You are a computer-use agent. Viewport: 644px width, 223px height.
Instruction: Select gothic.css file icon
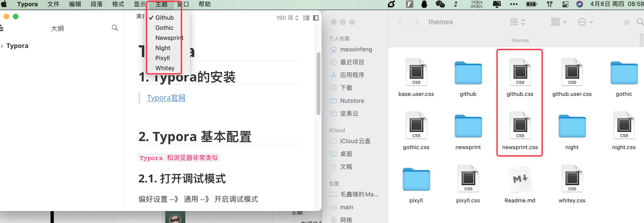click(416, 125)
